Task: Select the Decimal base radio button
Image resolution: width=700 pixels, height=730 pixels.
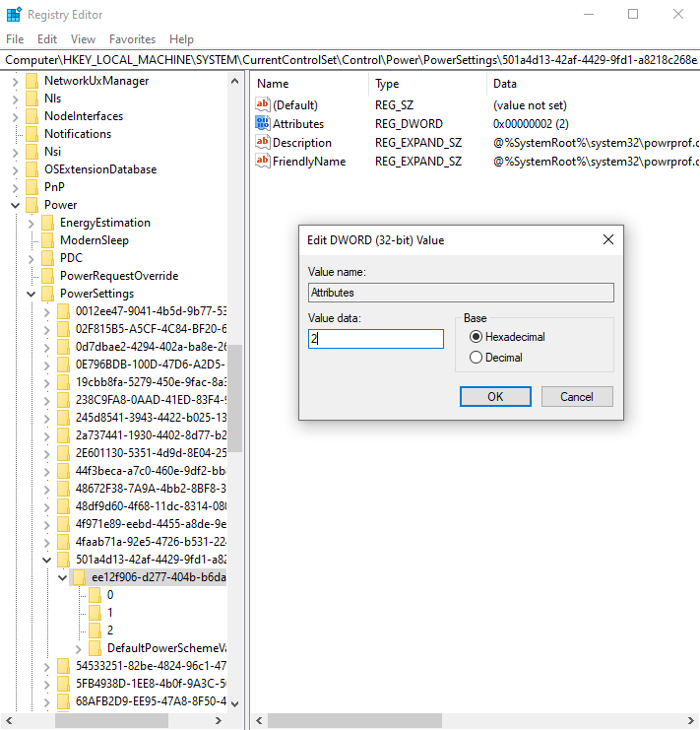Action: click(476, 357)
